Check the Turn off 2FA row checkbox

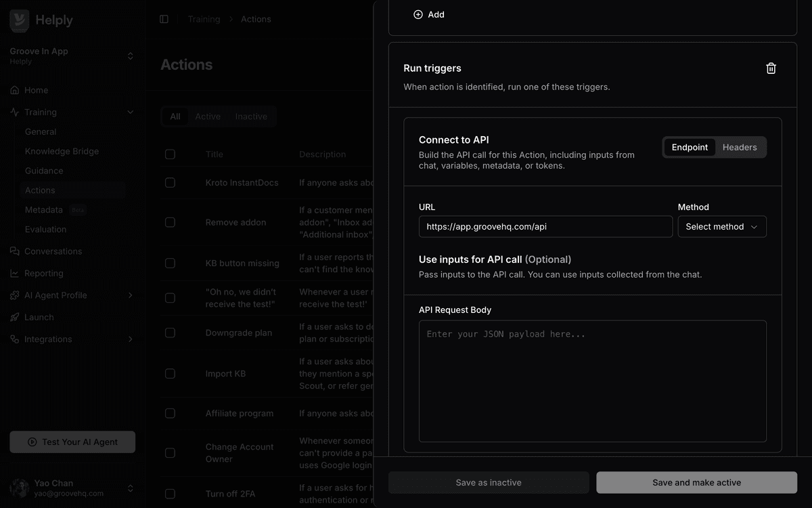coord(170,494)
